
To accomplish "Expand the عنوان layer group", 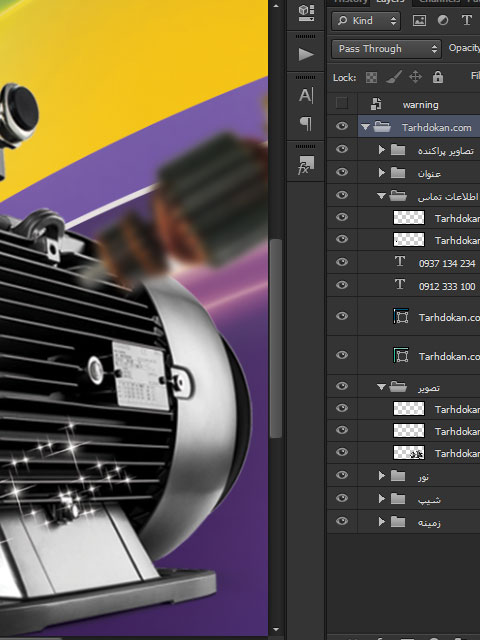I will (x=382, y=173).
